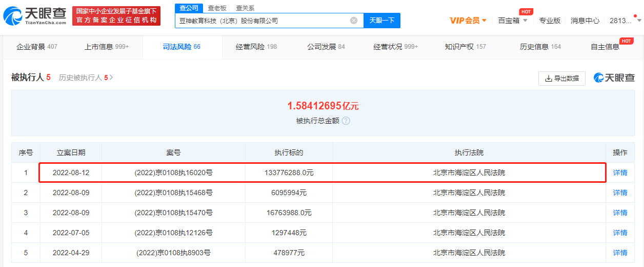
Task: Expand 历史被执行人 via the chevron arrow
Action: (x=111, y=78)
